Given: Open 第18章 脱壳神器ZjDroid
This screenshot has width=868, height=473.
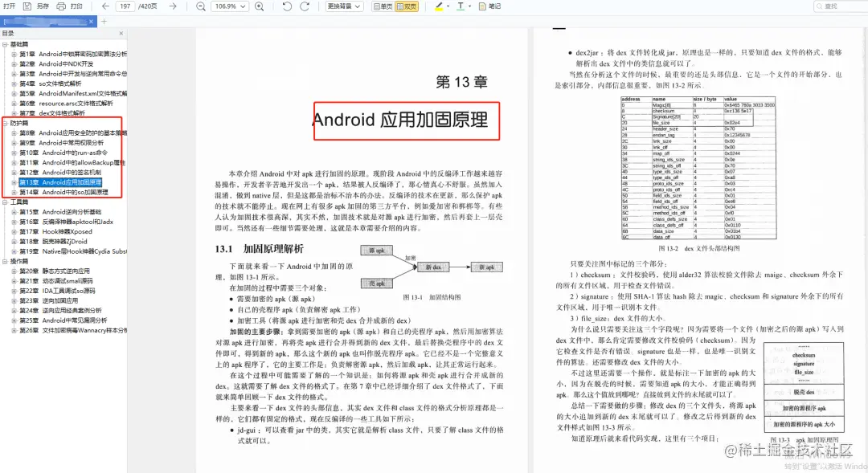Looking at the screenshot, I should click(x=54, y=242).
